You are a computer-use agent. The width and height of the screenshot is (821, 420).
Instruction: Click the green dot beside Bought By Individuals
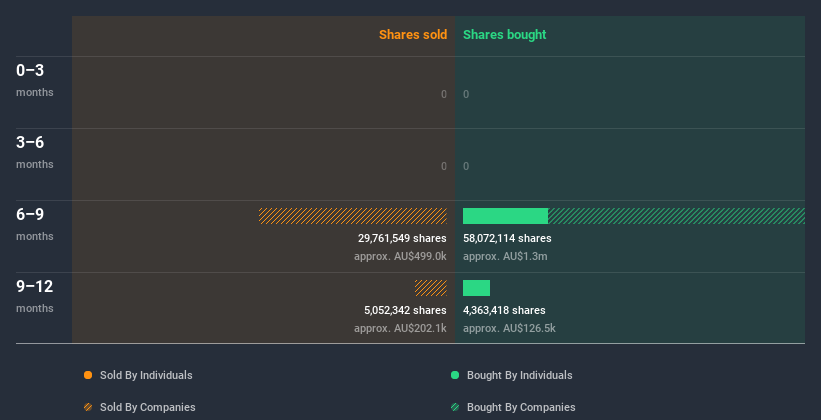pyautogui.click(x=455, y=375)
